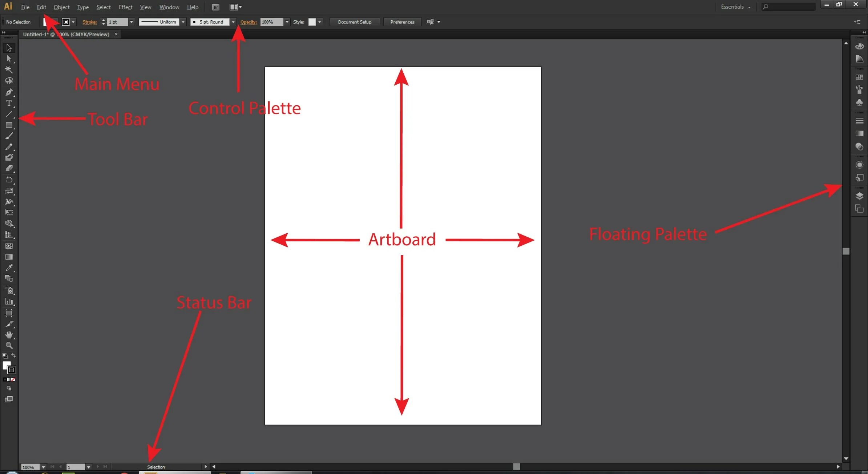The height and width of the screenshot is (474, 868).
Task: Select the Type tool
Action: pos(8,103)
